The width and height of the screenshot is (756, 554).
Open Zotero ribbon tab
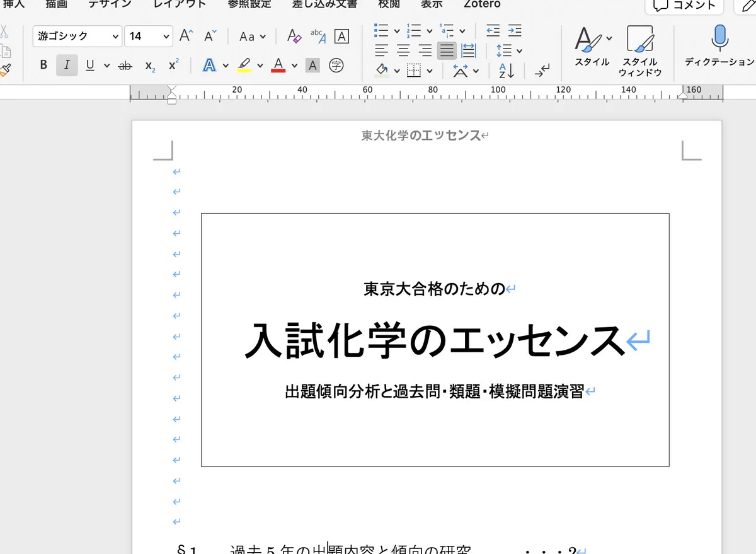[x=482, y=4]
